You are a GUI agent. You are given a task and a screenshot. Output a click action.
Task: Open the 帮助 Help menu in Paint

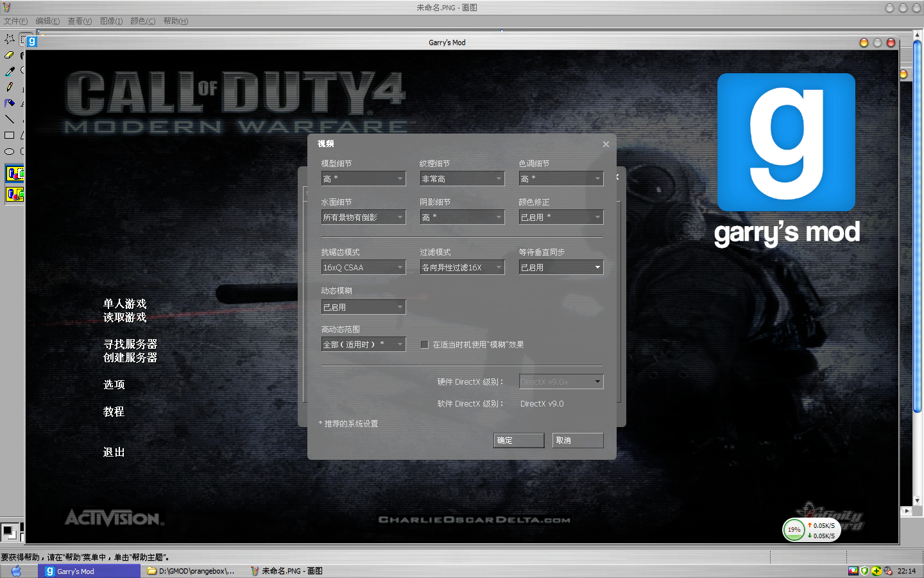tap(176, 21)
